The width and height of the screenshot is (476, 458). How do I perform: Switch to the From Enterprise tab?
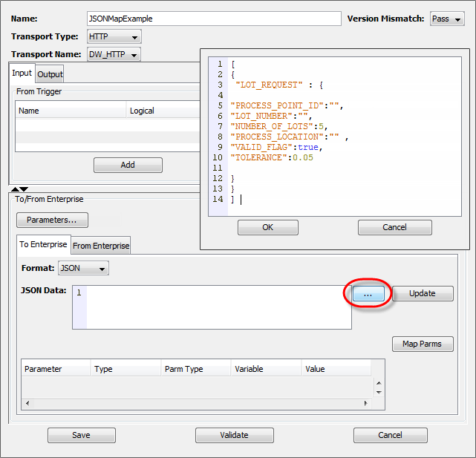(x=101, y=246)
